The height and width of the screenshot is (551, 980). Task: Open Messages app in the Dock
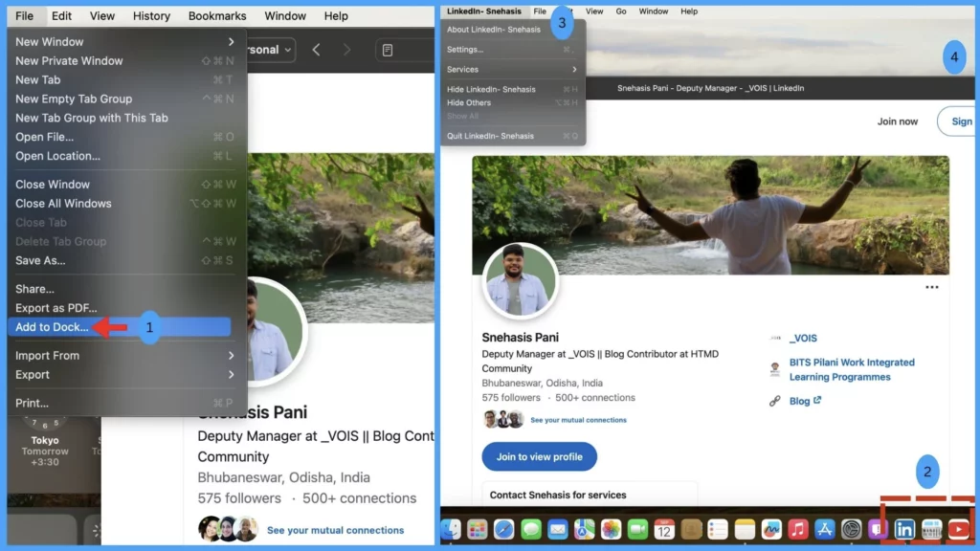(530, 530)
